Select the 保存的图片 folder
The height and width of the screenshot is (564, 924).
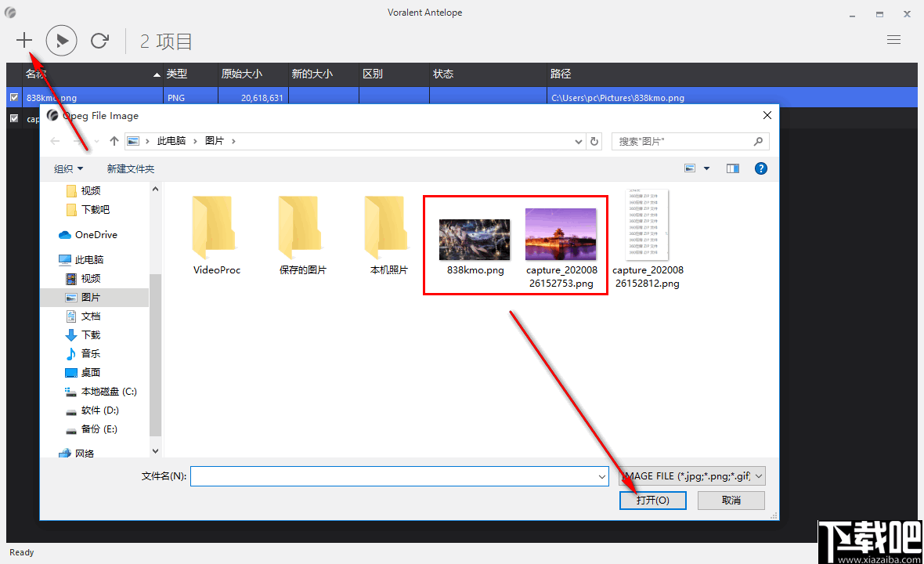(x=302, y=235)
